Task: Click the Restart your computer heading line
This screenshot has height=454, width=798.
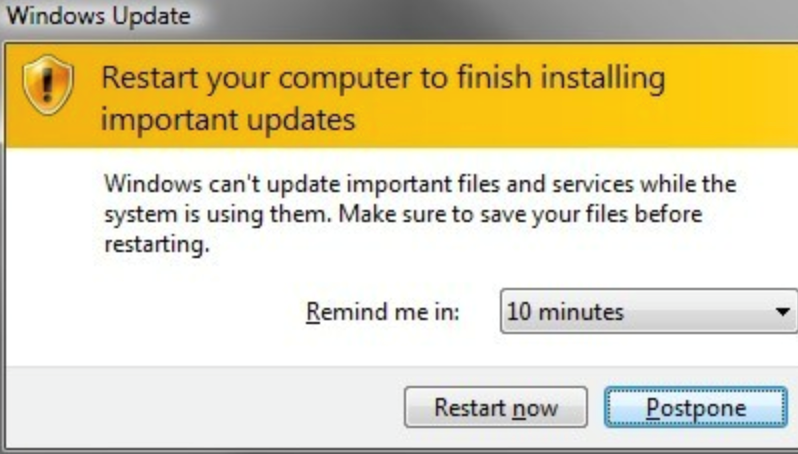Action: point(383,79)
